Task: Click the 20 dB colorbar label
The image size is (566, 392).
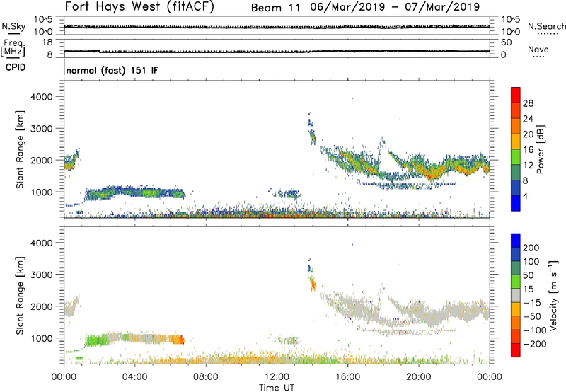Action: point(528,134)
